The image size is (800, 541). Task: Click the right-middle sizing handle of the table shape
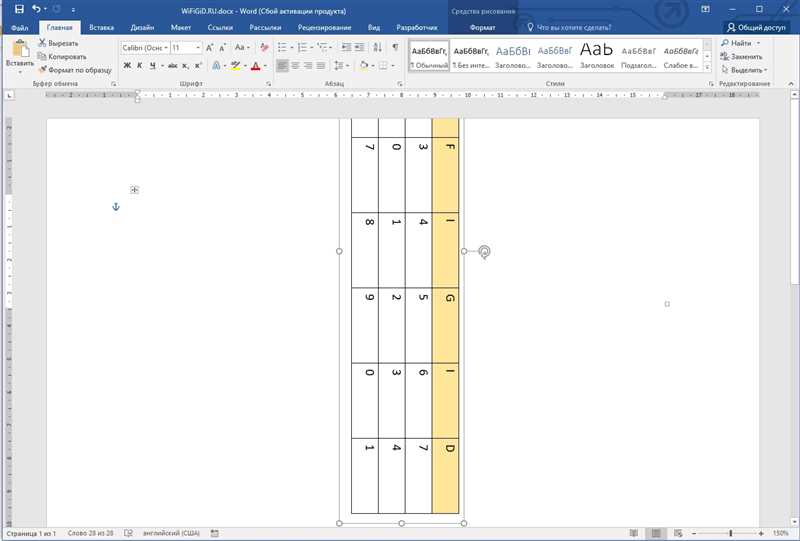[x=464, y=251]
